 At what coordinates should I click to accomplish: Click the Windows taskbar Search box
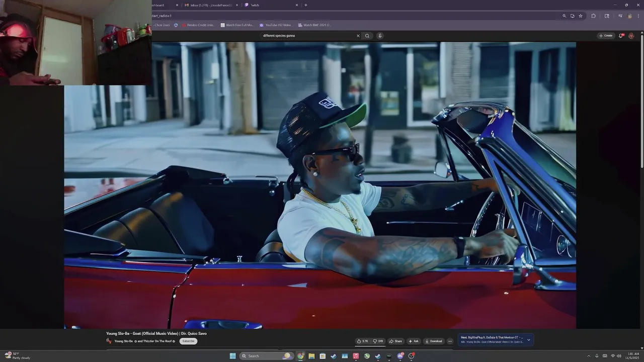pos(266,356)
